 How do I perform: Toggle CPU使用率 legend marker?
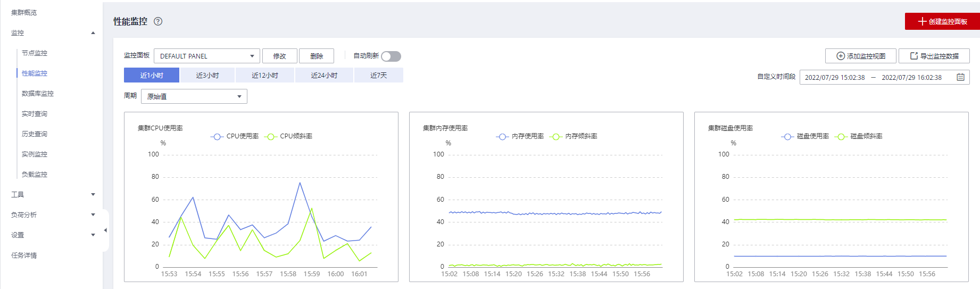pyautogui.click(x=217, y=136)
